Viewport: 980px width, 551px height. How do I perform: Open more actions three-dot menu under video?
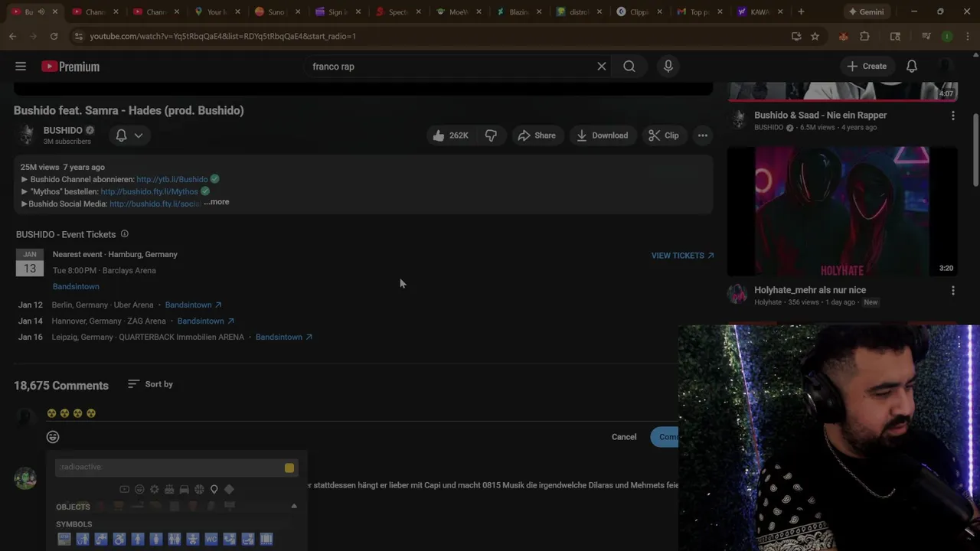pos(703,135)
